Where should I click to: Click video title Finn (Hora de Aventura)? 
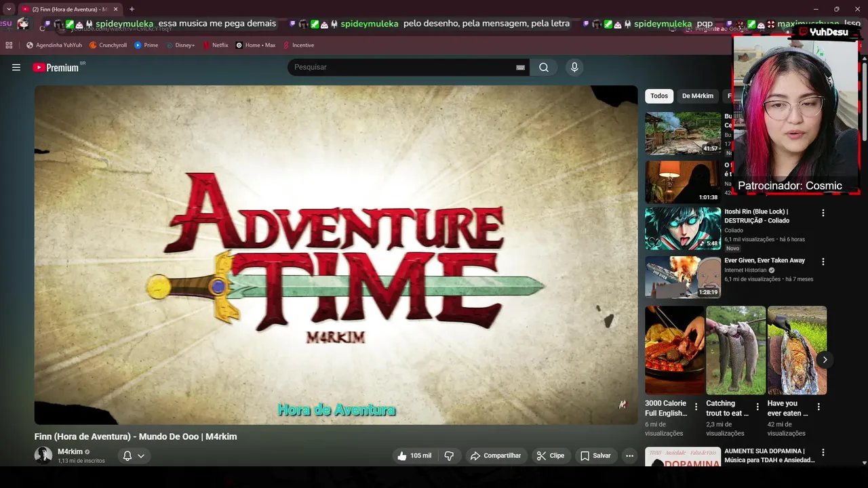136,436
